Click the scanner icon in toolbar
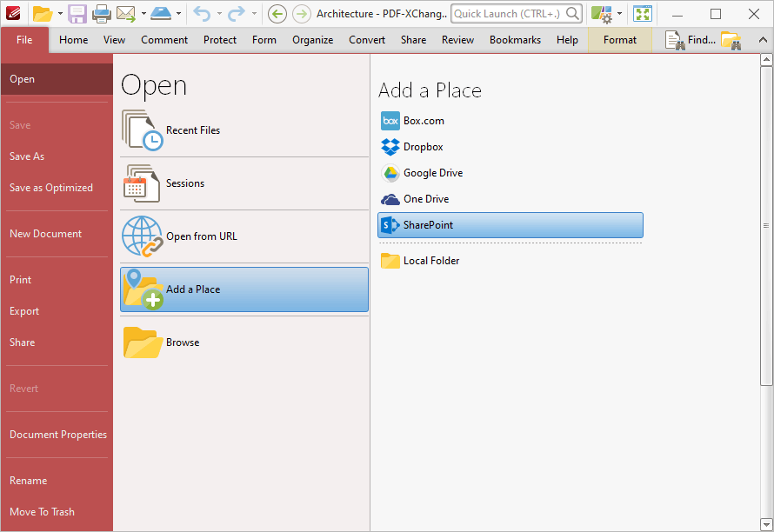 click(x=161, y=14)
